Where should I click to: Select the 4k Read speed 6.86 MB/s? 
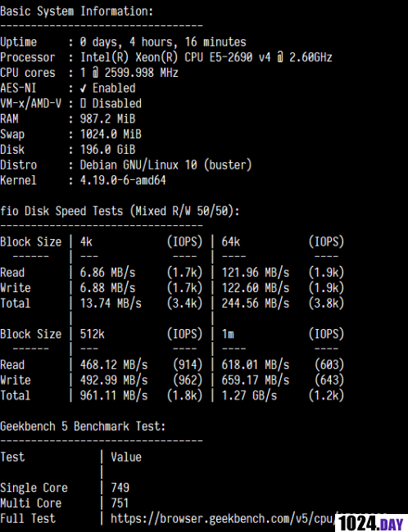[107, 273]
